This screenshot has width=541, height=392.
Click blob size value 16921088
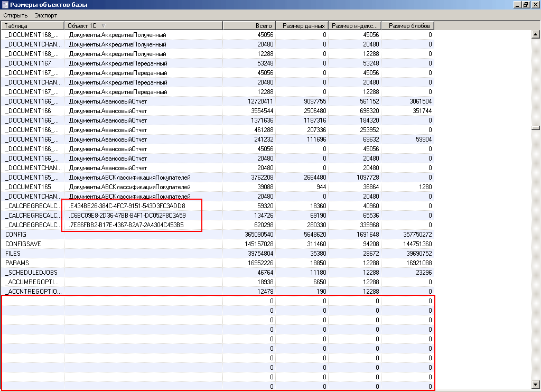point(419,263)
